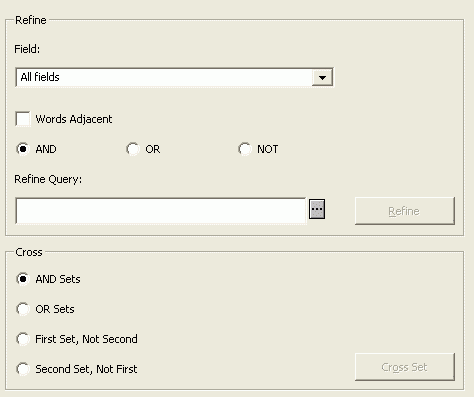This screenshot has height=397, width=474.
Task: Choose the NOT radio option
Action: point(245,149)
